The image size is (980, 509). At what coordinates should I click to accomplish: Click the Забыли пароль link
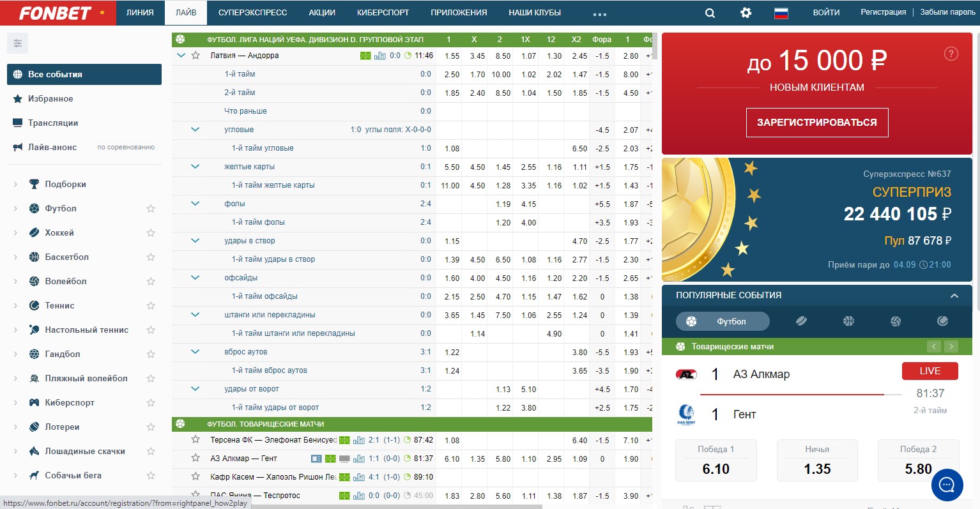coord(947,12)
